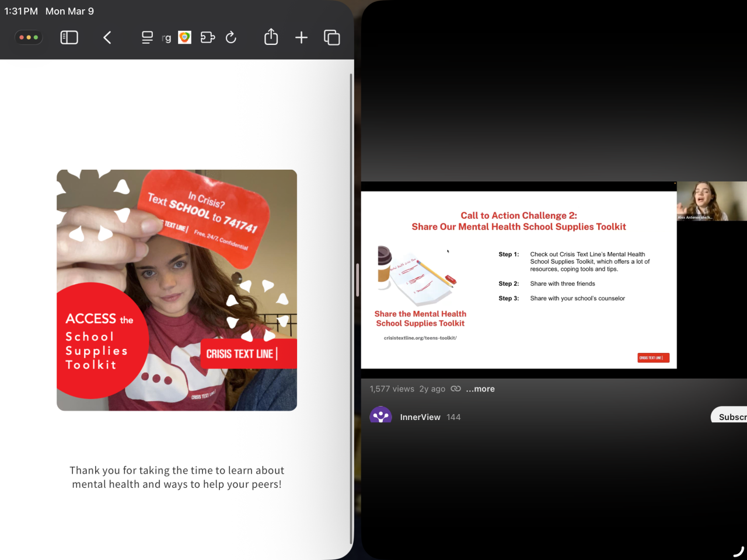This screenshot has width=747, height=560.
Task: Go back to the previous page
Action: pyautogui.click(x=107, y=37)
